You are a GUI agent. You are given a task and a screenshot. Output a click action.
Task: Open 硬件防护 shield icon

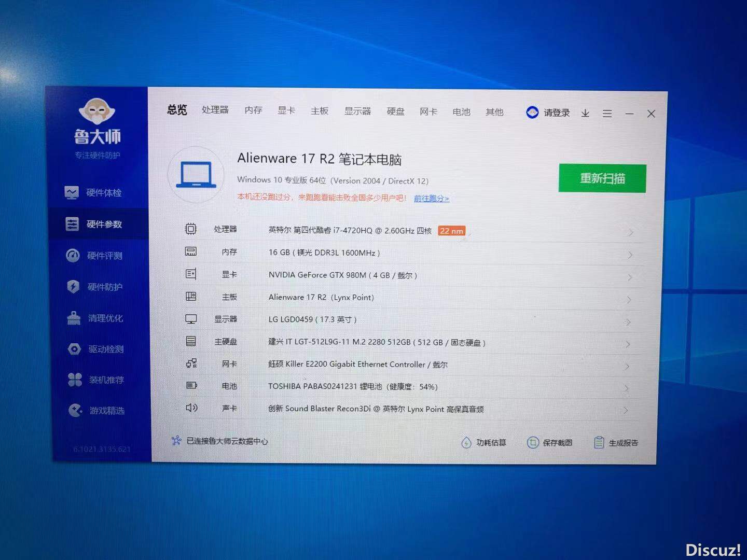tap(73, 287)
